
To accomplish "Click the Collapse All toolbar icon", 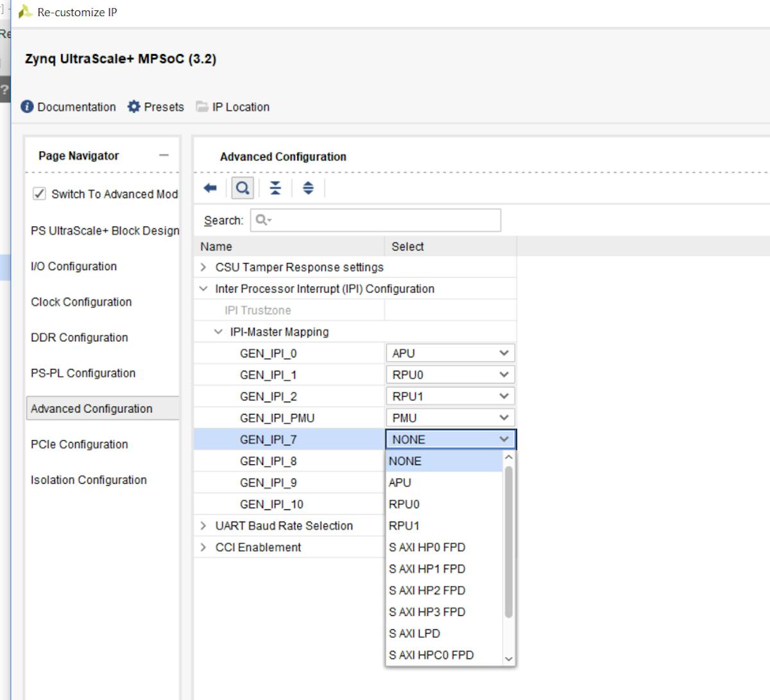I will 275,188.
